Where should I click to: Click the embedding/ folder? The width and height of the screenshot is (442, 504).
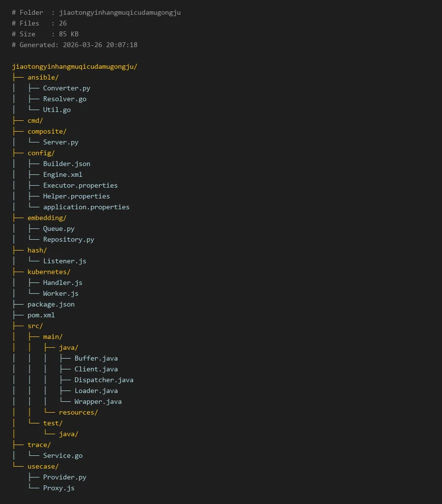[47, 218]
